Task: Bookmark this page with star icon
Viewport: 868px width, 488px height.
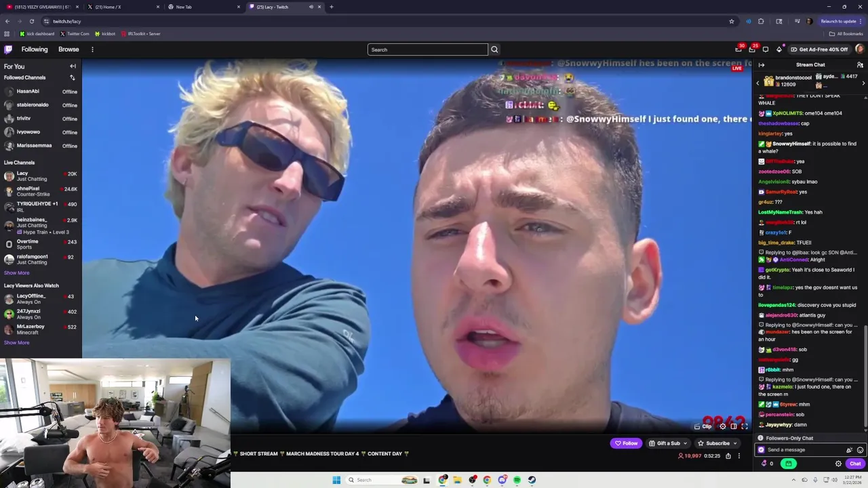Action: pyautogui.click(x=732, y=21)
